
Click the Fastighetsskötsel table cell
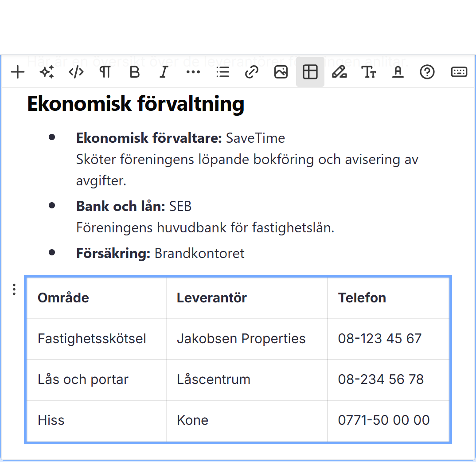[x=97, y=339]
